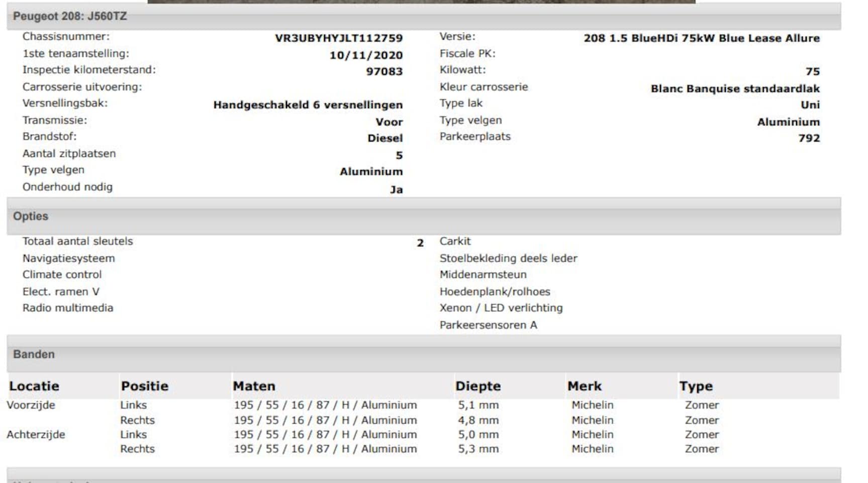Viewport: 868px width, 483px height.
Task: Click the Merk column header
Action: [x=584, y=386]
